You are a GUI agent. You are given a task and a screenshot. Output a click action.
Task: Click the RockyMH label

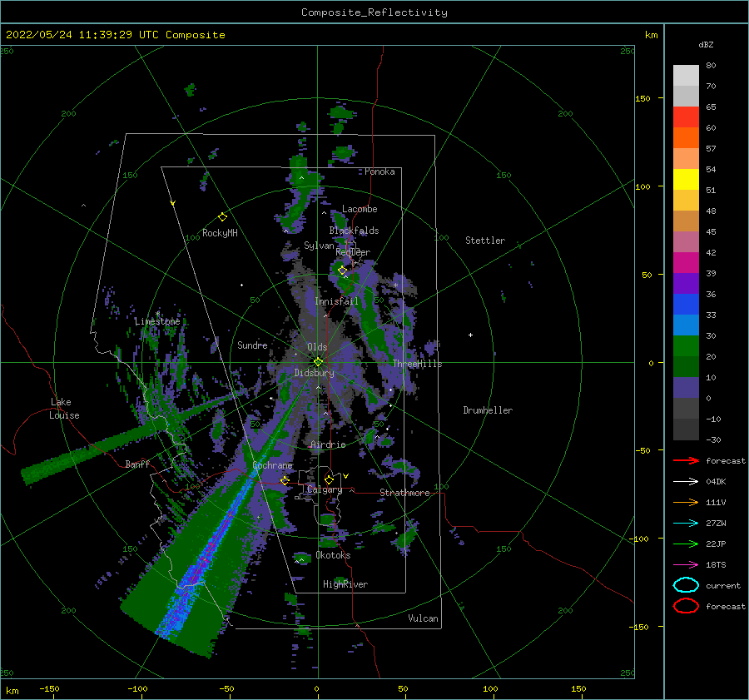click(x=220, y=233)
